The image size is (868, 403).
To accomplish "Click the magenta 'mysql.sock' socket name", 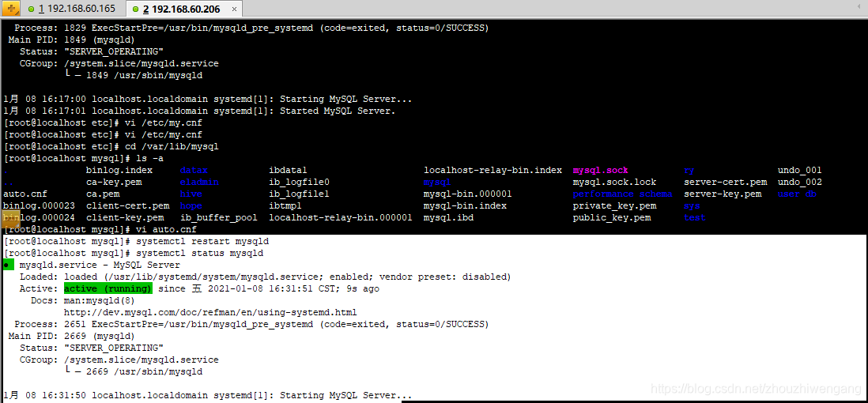I will click(x=601, y=170).
